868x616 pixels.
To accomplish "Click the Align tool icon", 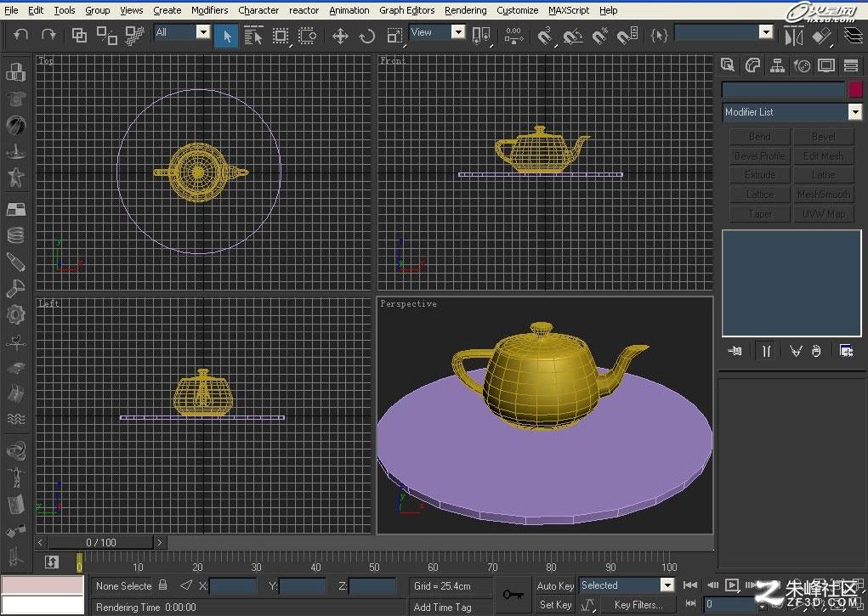I will click(822, 36).
